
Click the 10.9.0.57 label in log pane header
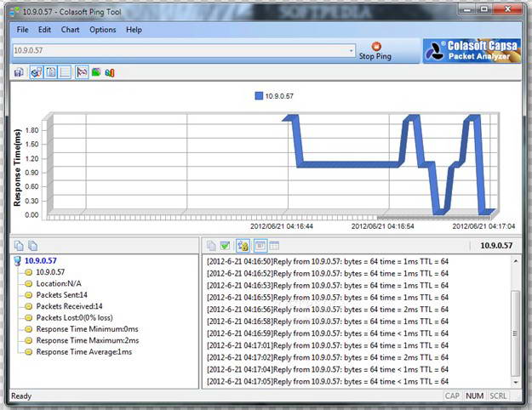[496, 246]
